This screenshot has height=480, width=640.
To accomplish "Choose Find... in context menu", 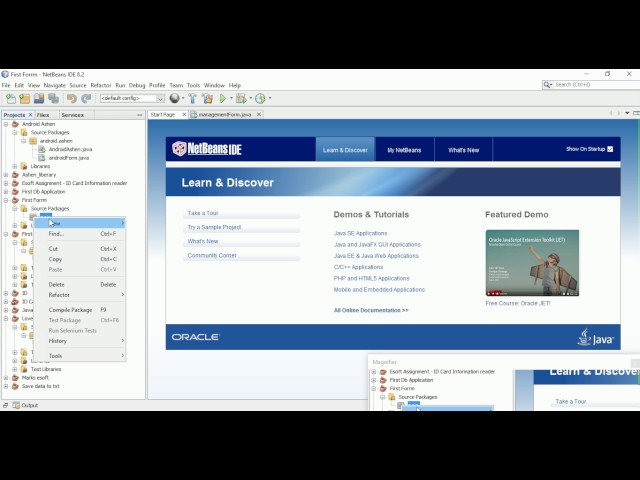I will tap(80, 234).
